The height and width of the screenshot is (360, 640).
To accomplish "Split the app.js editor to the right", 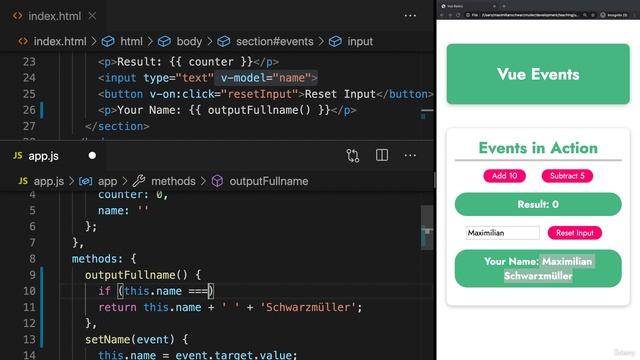I will (x=382, y=155).
